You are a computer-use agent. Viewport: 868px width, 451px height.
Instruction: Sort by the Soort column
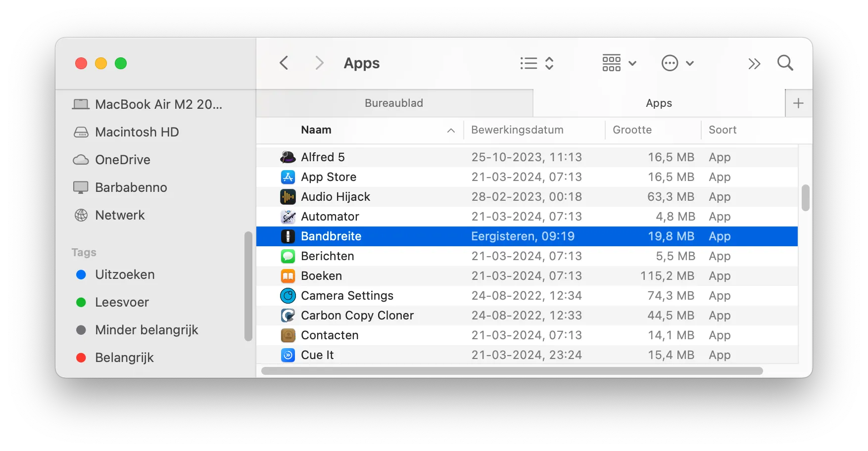[x=723, y=130]
